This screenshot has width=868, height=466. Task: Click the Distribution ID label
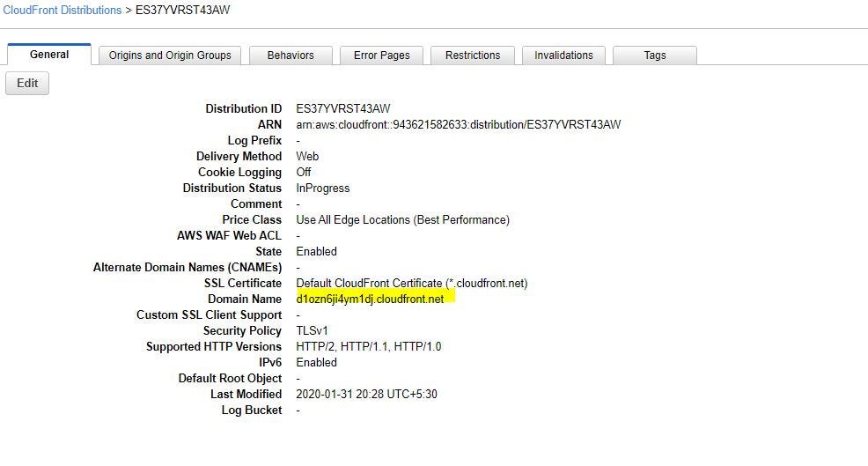(244, 108)
